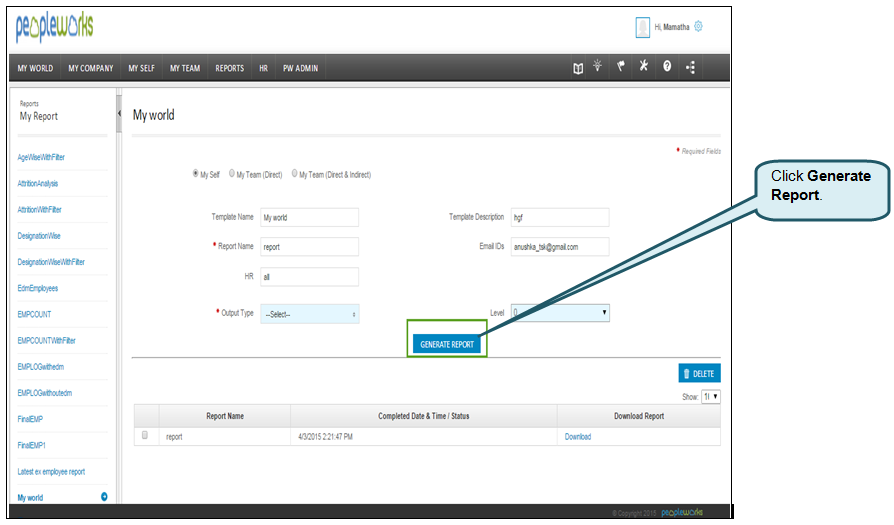Open the MY TEAM menu
894x525 pixels.
(x=185, y=68)
